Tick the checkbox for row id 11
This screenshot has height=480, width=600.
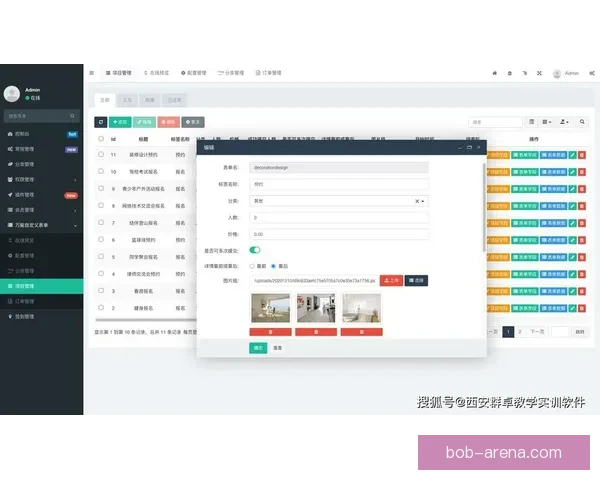[x=101, y=154]
